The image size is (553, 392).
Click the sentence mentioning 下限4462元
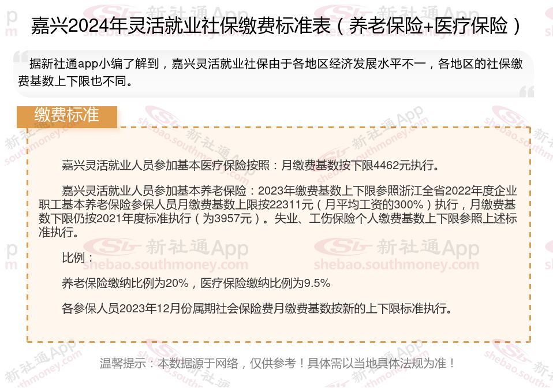coord(251,165)
